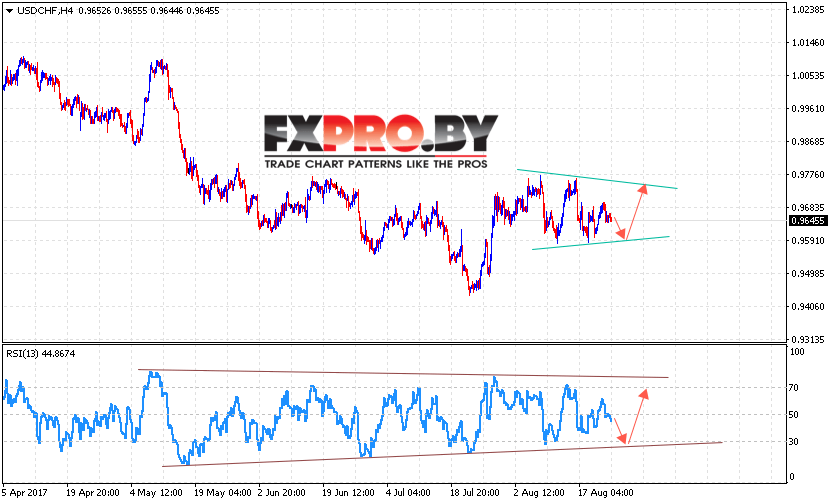Click the 1.01460 price axis label

click(x=808, y=43)
